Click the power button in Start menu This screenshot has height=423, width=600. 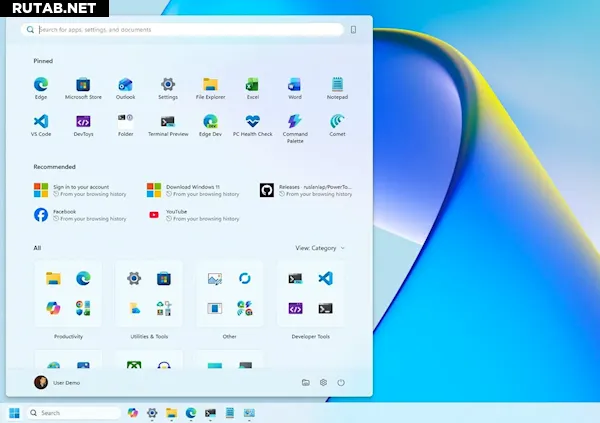(x=341, y=382)
